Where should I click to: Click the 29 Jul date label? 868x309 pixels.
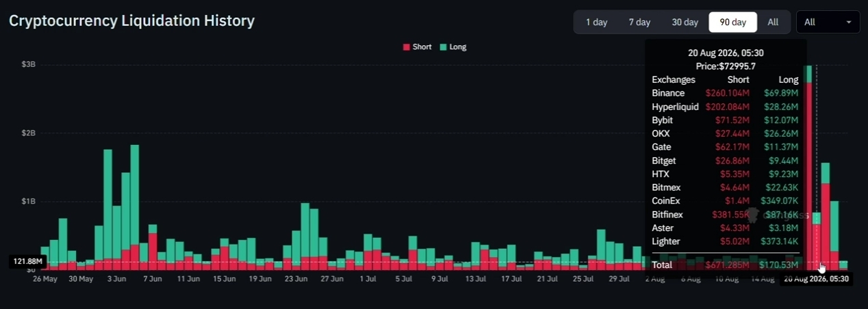618,279
